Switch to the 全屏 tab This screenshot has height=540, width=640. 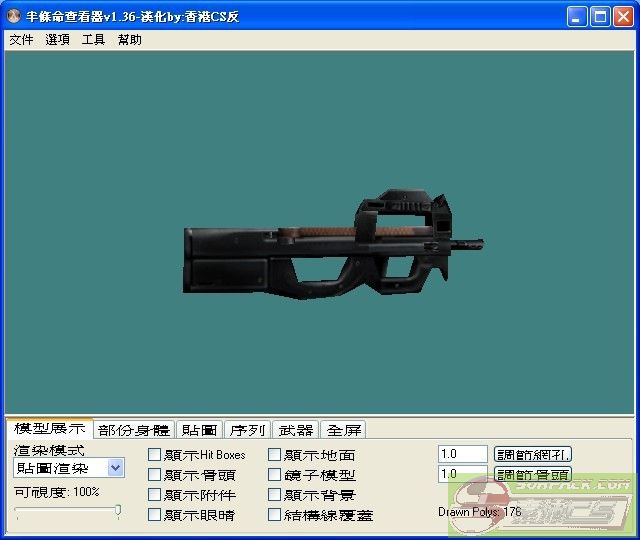coord(344,430)
